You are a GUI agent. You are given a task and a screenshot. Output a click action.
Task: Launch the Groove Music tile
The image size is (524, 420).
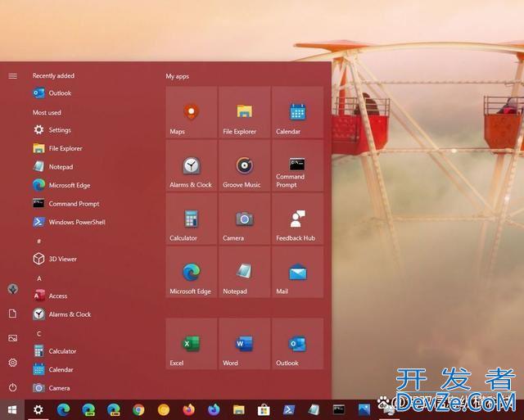pos(244,165)
